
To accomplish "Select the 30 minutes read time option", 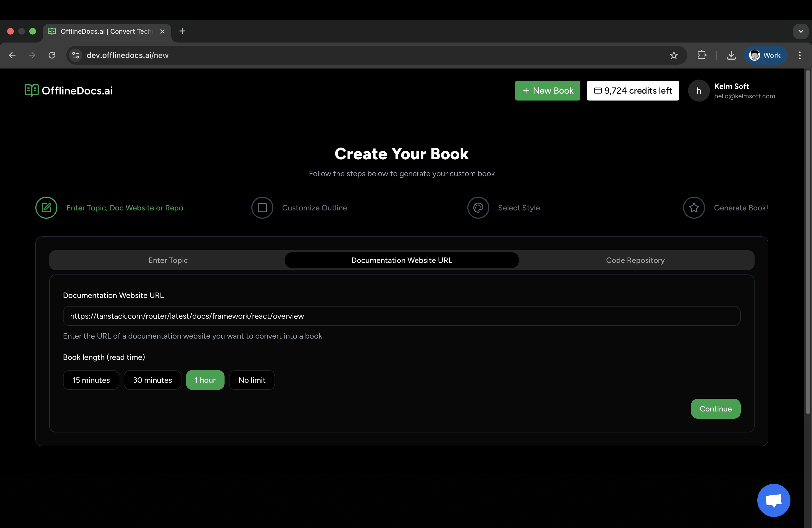I will point(152,380).
